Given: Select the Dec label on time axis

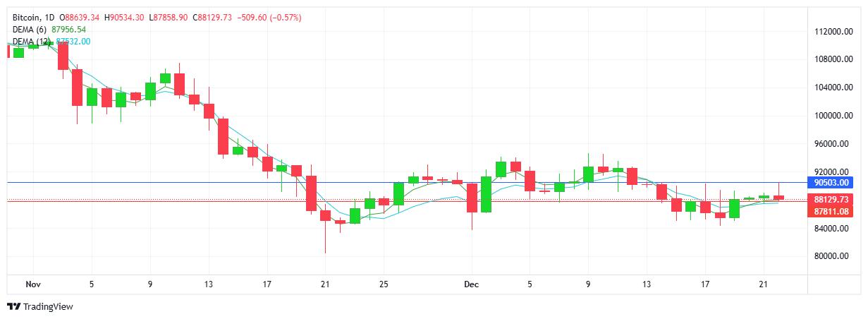Looking at the screenshot, I should click(471, 284).
